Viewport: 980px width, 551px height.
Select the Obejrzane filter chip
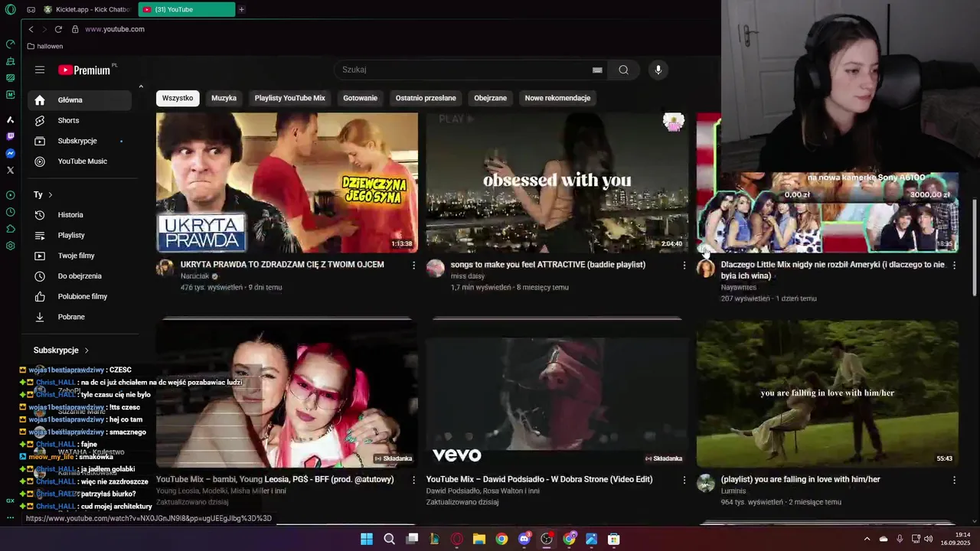pos(490,98)
